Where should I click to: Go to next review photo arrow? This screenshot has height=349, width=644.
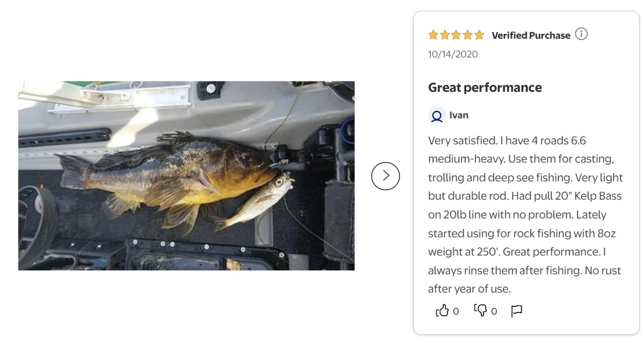(x=385, y=176)
